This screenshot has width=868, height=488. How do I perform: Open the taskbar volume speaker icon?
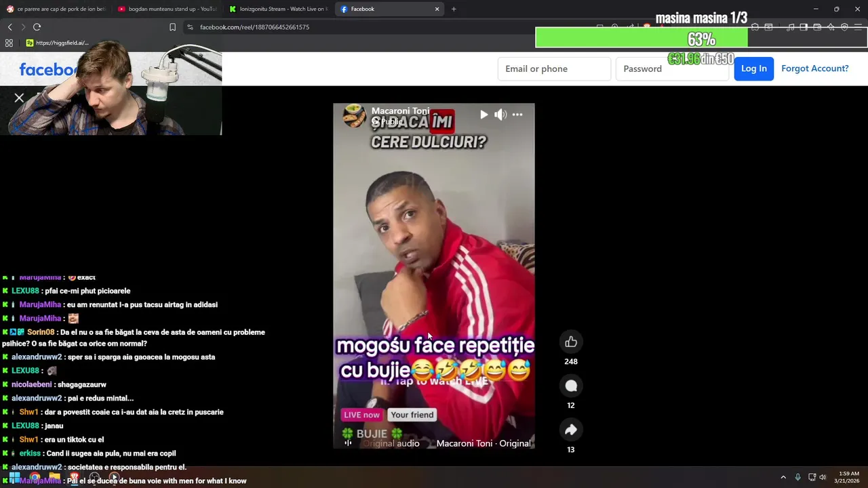pyautogui.click(x=823, y=477)
